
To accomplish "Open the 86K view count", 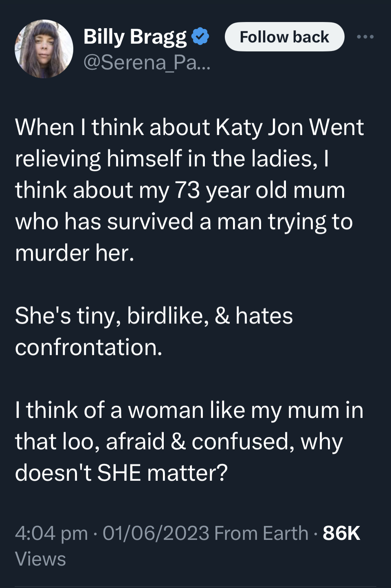I will (341, 533).
